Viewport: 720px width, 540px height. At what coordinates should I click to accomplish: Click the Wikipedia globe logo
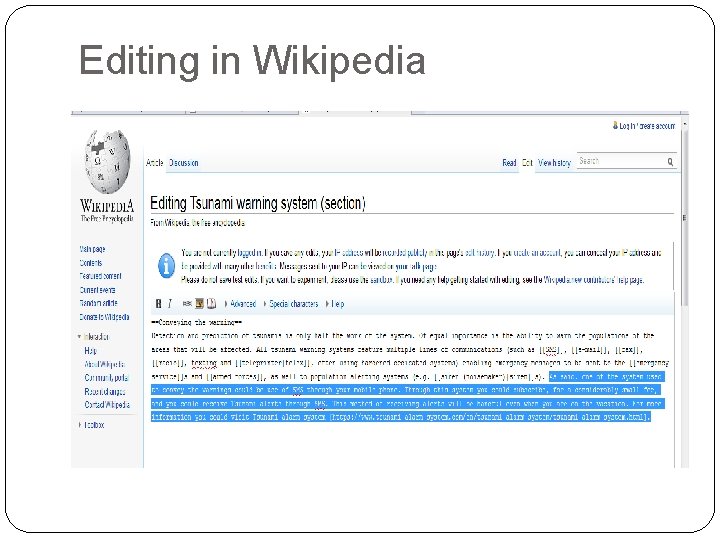point(107,161)
